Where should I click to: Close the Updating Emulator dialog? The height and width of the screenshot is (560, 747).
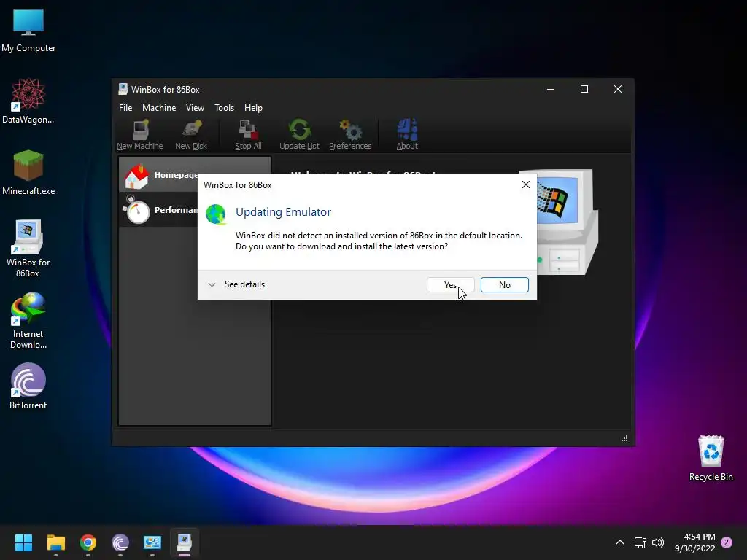[x=525, y=184]
